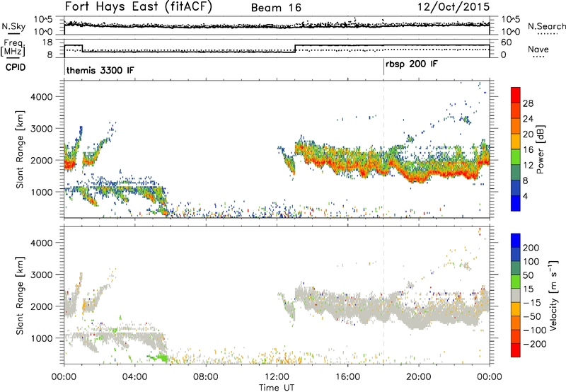Viewport: 566px width, 392px height.
Task: Click the 'N.Search' legend label
Action: click(546, 26)
